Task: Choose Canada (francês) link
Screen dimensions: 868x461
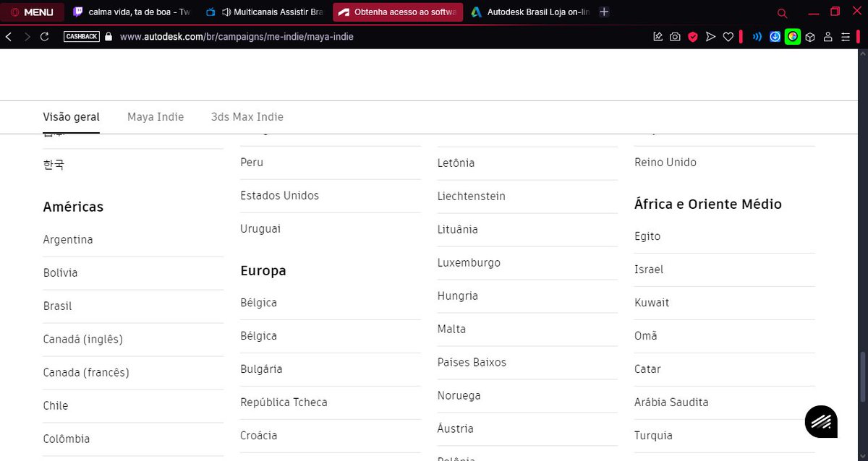Action: click(86, 373)
